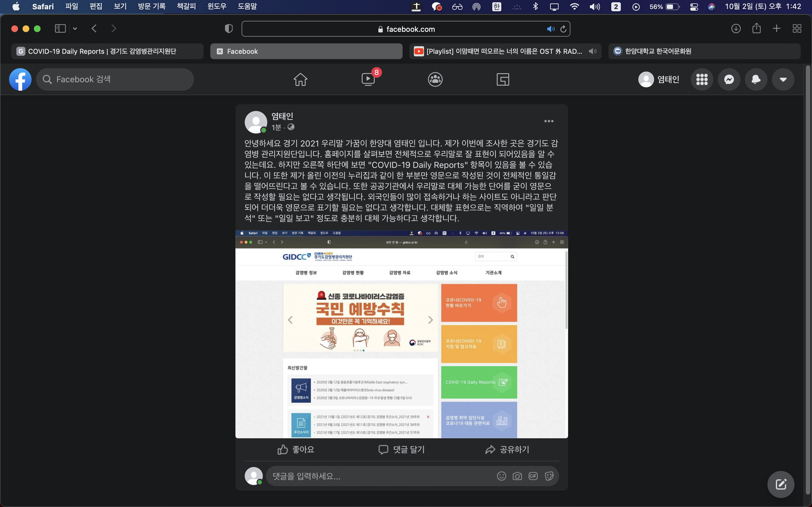The width and height of the screenshot is (812, 507).
Task: Open post options three-dots menu
Action: 549,121
